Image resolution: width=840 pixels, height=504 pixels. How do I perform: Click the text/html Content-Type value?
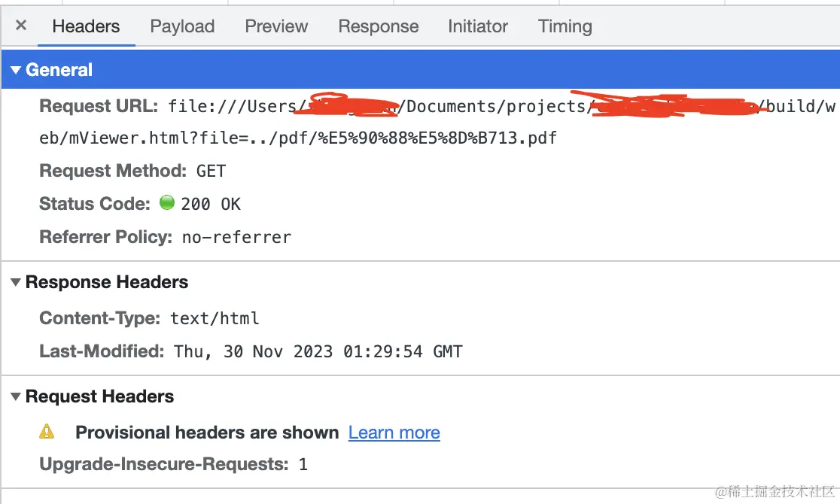click(215, 318)
